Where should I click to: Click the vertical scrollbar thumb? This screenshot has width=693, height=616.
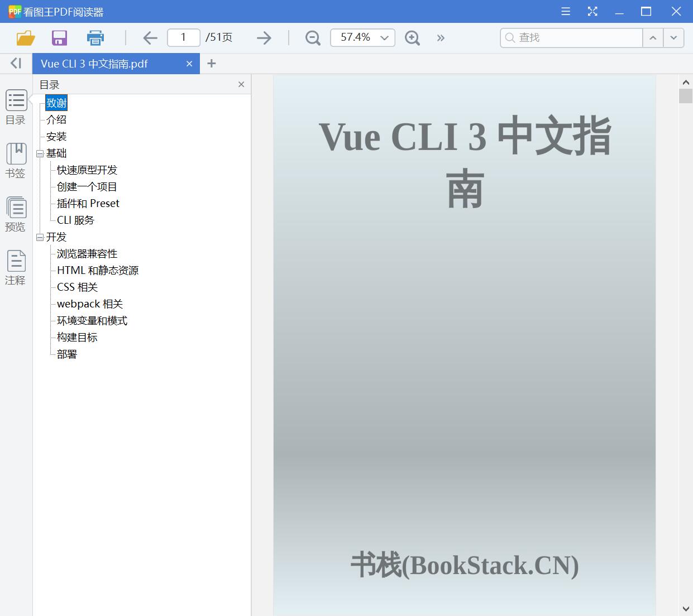pyautogui.click(x=686, y=95)
